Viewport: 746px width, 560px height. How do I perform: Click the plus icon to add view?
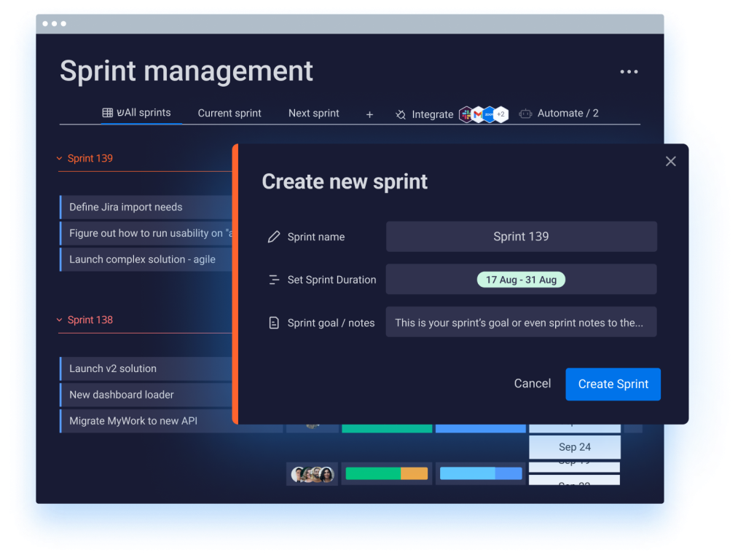click(x=369, y=114)
